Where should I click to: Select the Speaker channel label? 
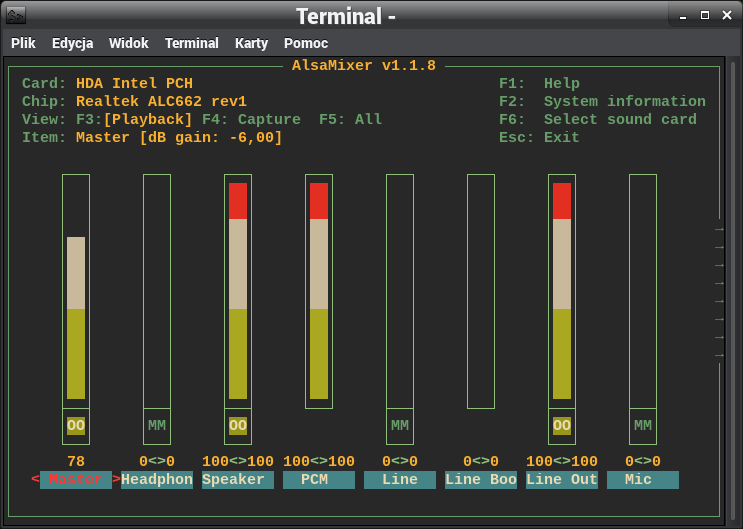tap(238, 480)
